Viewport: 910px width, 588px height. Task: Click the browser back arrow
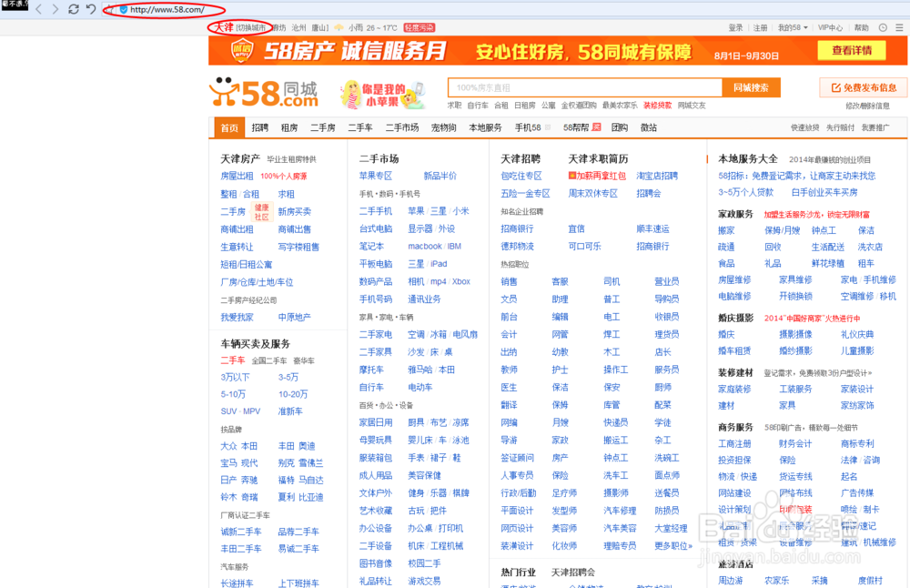[x=39, y=9]
